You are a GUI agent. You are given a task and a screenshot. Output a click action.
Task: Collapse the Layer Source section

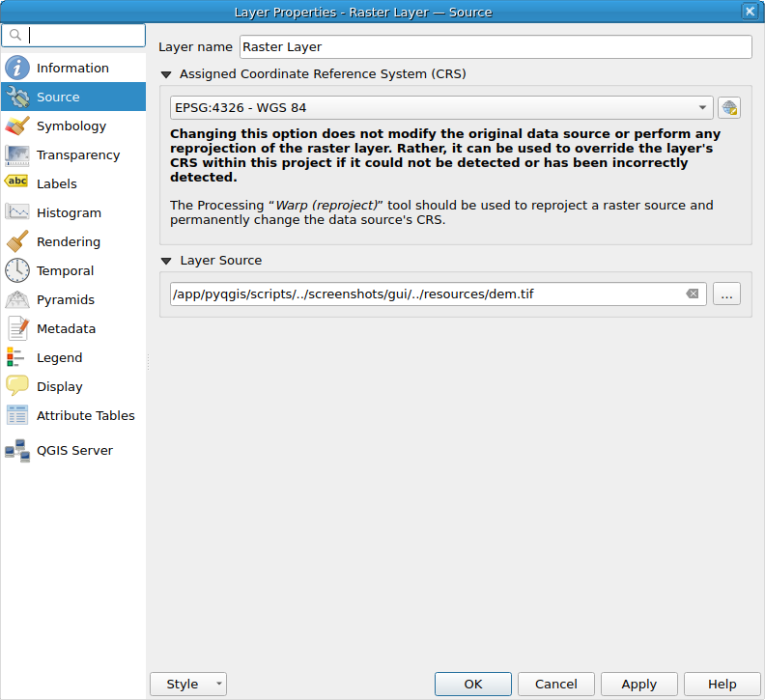tap(167, 261)
